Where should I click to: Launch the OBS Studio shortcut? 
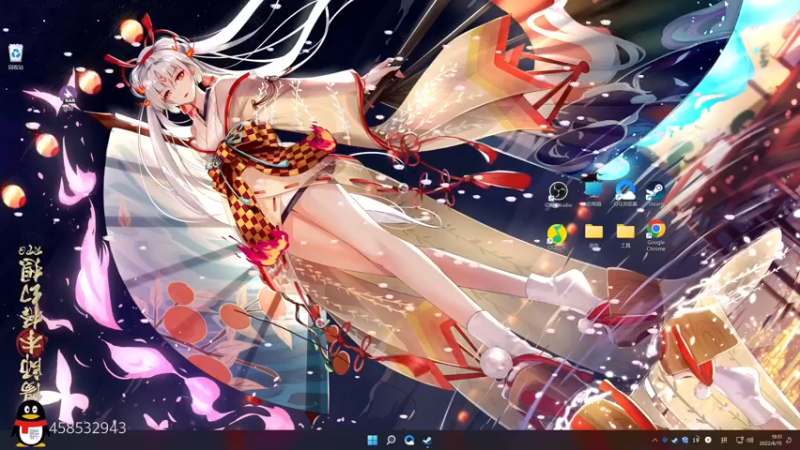point(558,195)
